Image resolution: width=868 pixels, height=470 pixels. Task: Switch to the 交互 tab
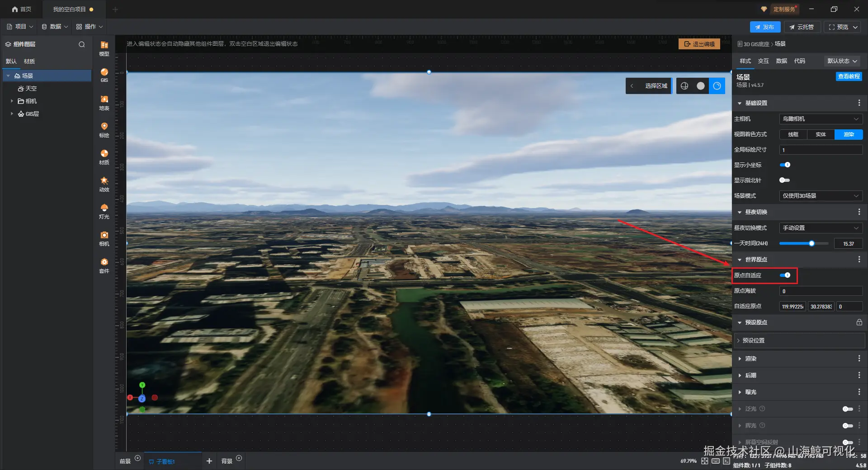click(x=764, y=61)
